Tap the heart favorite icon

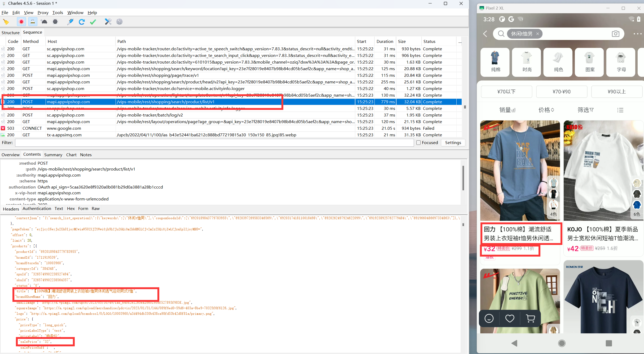click(x=510, y=318)
